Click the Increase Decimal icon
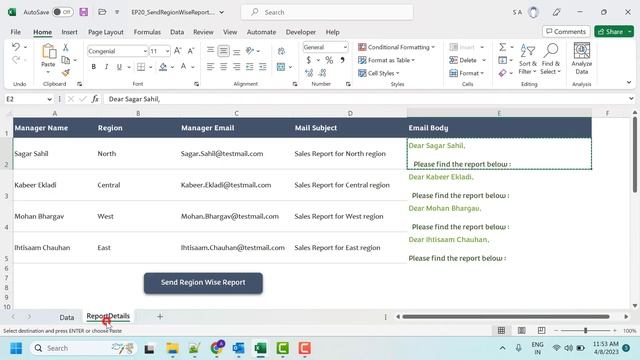 coord(309,73)
